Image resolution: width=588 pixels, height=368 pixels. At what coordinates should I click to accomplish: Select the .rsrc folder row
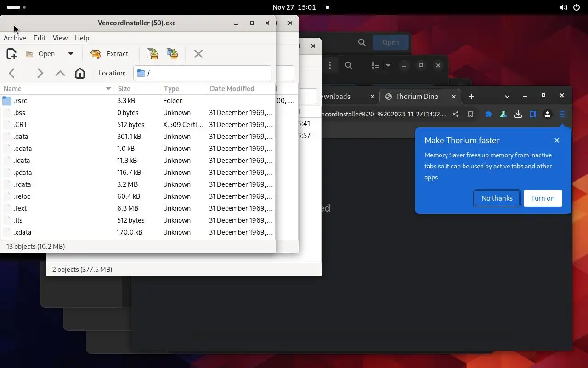coord(138,101)
